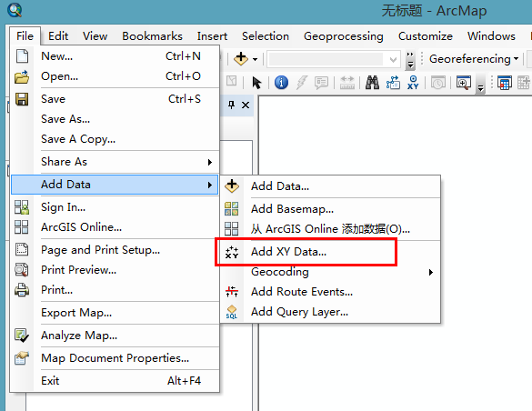Activate the blue Identify tool
The height and width of the screenshot is (411, 532).
coord(281,83)
